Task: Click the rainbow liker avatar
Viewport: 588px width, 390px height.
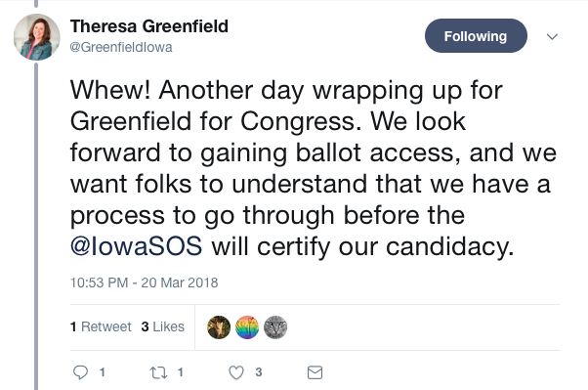Action: [x=247, y=327]
